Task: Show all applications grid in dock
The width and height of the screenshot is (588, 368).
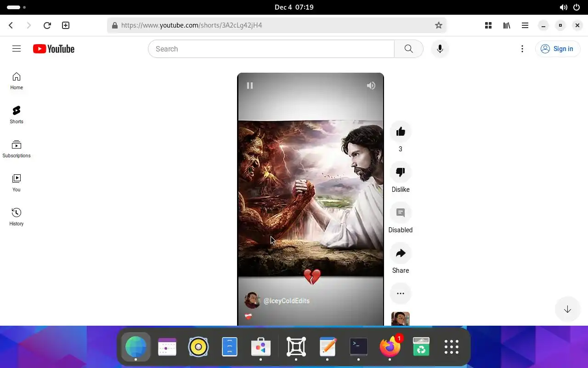Action: coord(452,347)
